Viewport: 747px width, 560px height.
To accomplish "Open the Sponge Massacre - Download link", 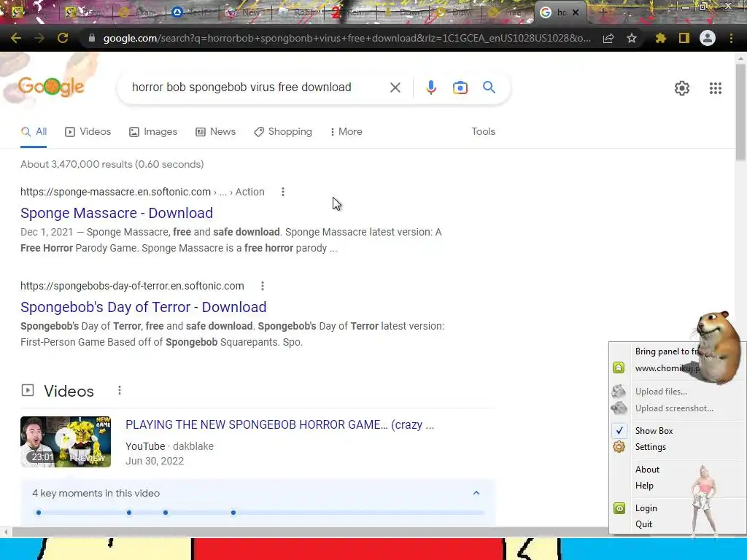I will pyautogui.click(x=117, y=213).
